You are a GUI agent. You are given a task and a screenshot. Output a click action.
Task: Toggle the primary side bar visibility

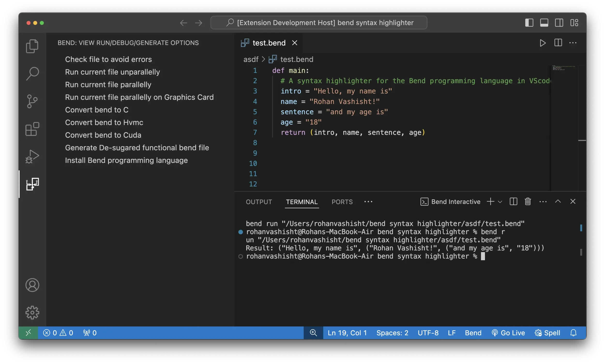tap(529, 23)
